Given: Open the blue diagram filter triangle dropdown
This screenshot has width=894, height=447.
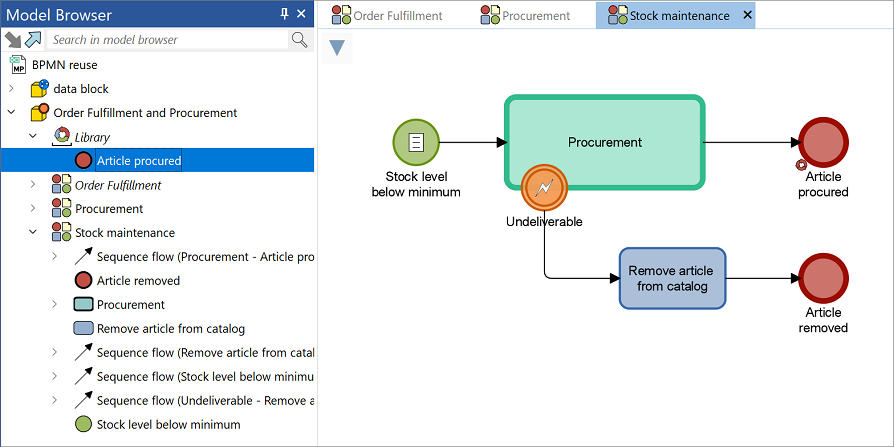Looking at the screenshot, I should 337,48.
